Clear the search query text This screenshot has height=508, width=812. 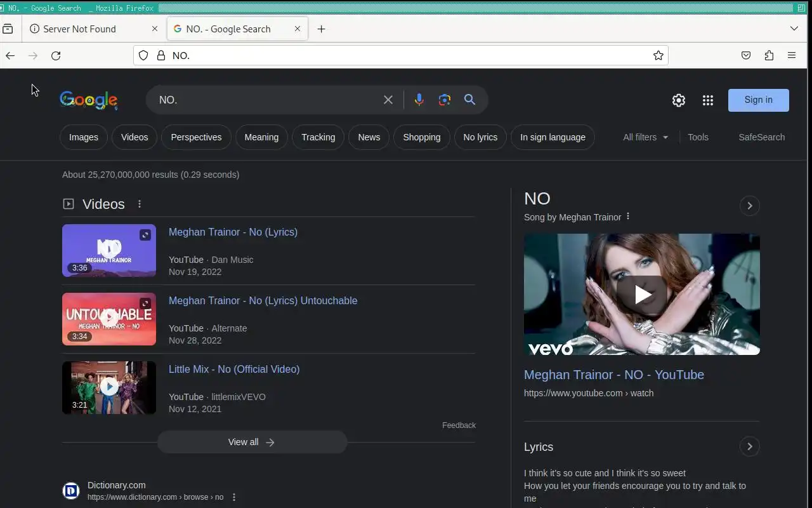(388, 100)
